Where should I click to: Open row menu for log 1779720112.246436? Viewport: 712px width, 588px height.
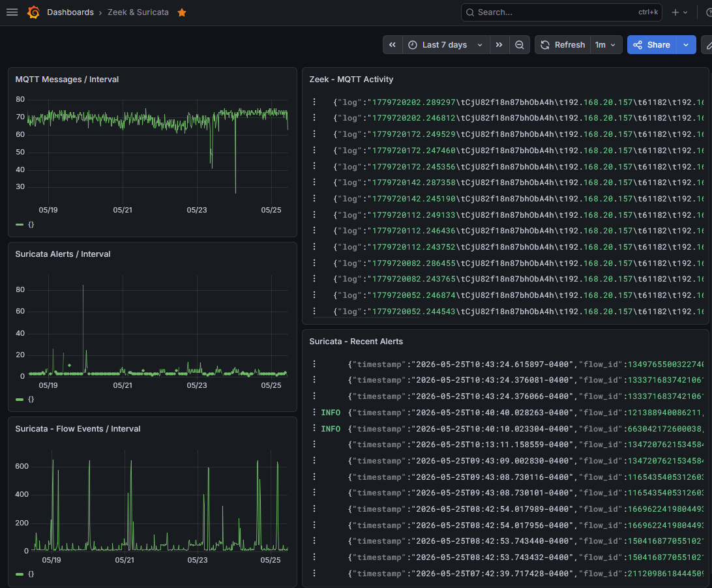(x=314, y=230)
